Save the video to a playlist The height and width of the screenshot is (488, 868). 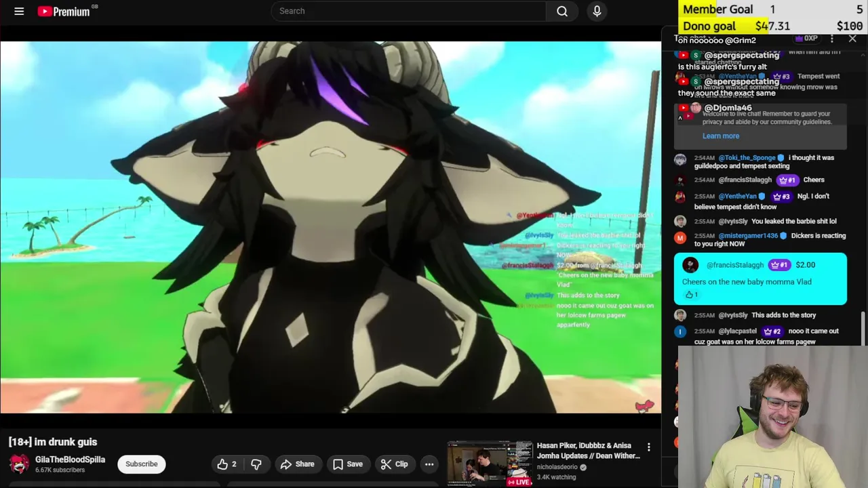point(348,464)
